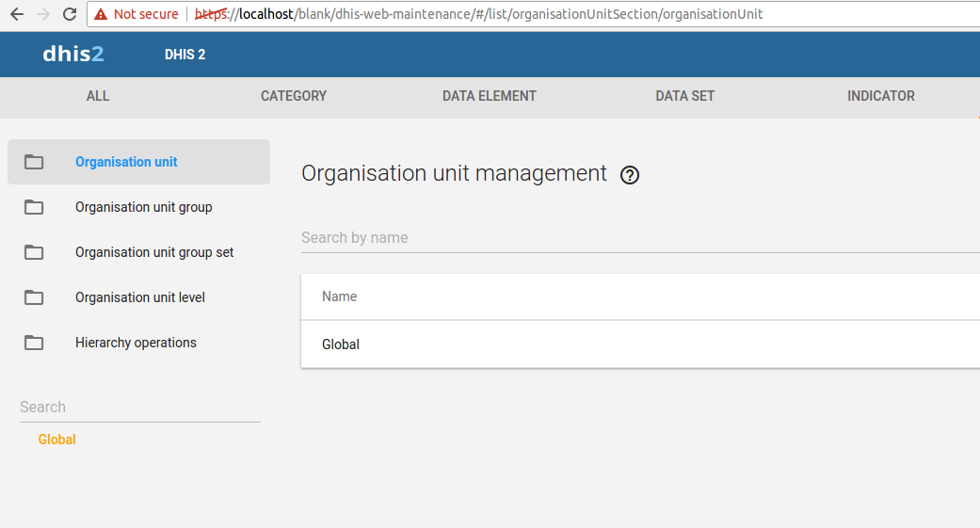Click the folder icon beside Organisation unit

[34, 162]
